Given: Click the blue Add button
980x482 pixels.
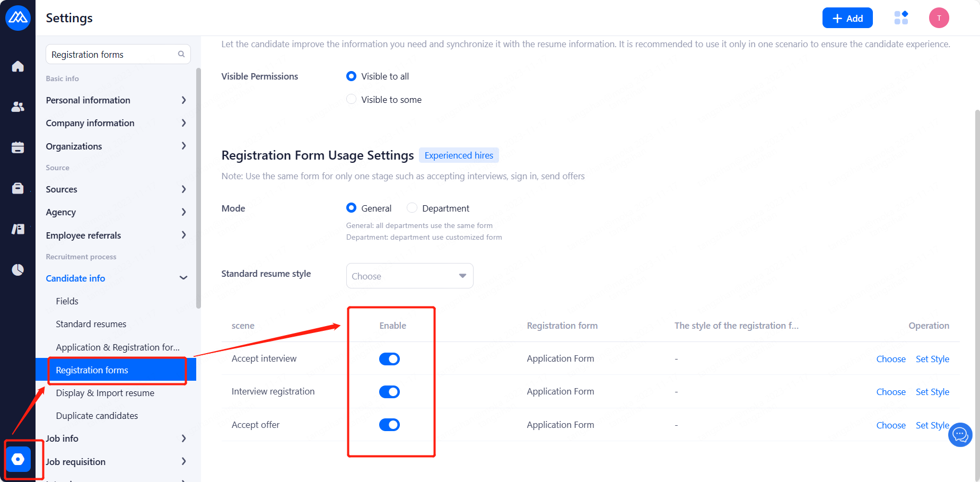Looking at the screenshot, I should (x=847, y=18).
